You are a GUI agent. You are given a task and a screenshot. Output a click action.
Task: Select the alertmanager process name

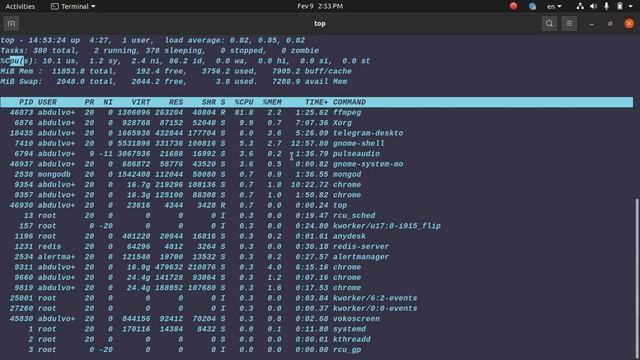(x=361, y=257)
